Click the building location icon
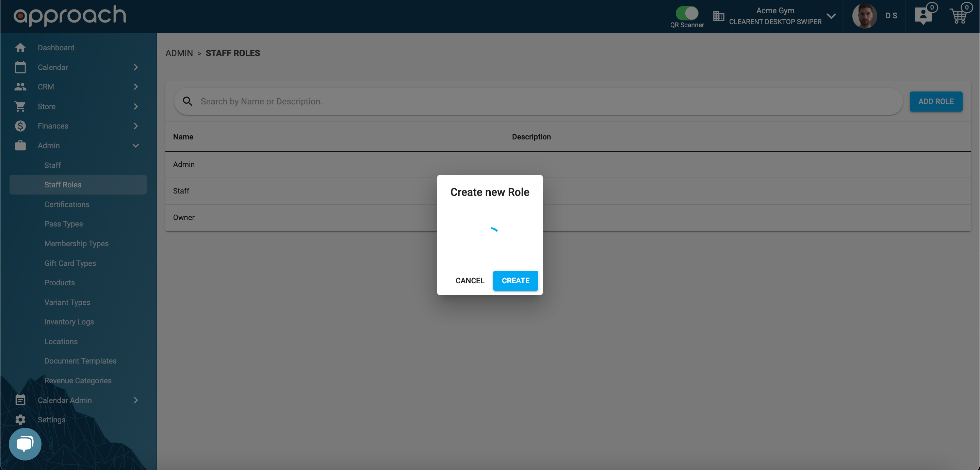 (718, 16)
